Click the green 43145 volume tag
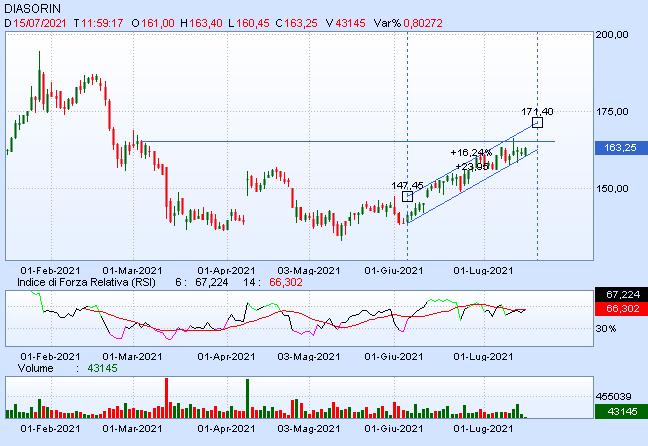 pyautogui.click(x=621, y=412)
